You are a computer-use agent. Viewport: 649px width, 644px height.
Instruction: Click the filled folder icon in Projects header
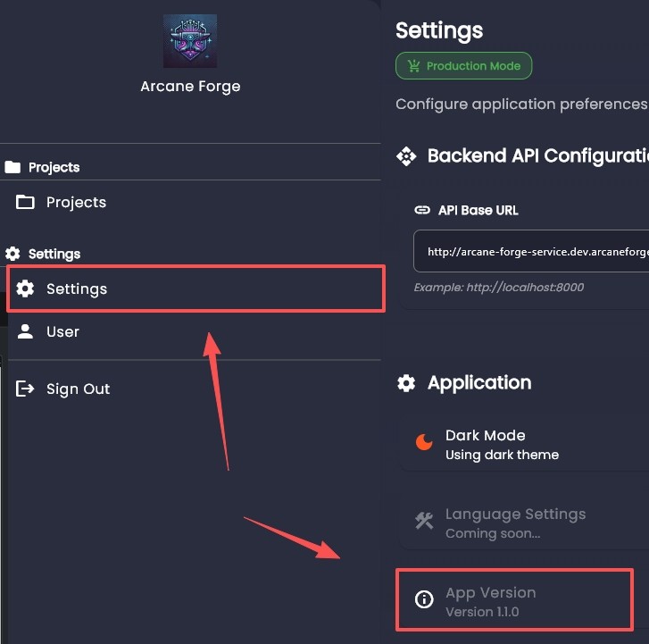click(12, 167)
